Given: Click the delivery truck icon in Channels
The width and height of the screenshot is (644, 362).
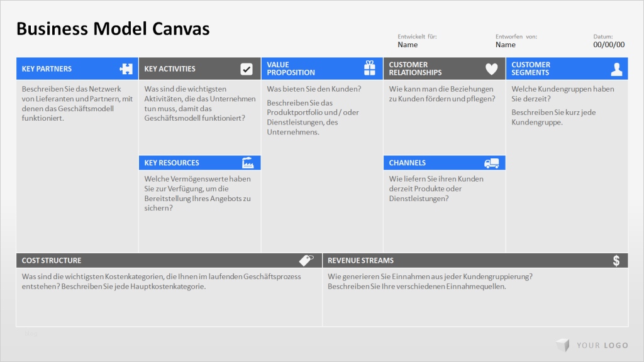Looking at the screenshot, I should (x=491, y=163).
